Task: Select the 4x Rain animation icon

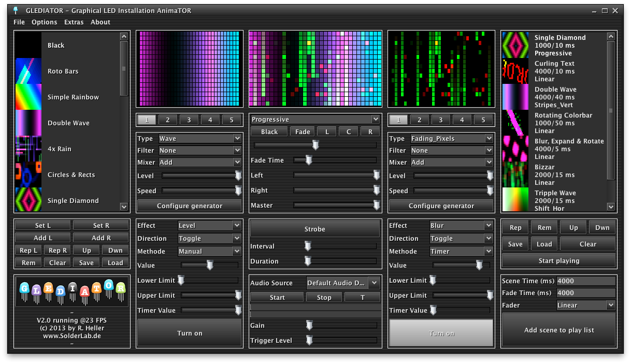Action: (28, 149)
